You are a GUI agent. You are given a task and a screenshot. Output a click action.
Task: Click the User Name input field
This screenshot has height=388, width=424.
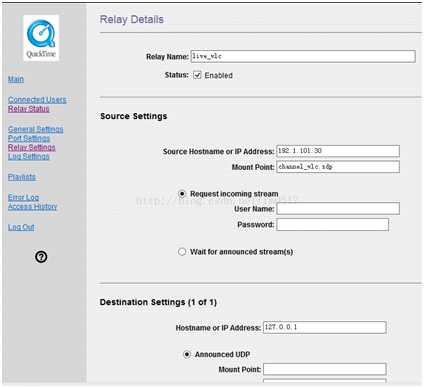pyautogui.click(x=338, y=209)
